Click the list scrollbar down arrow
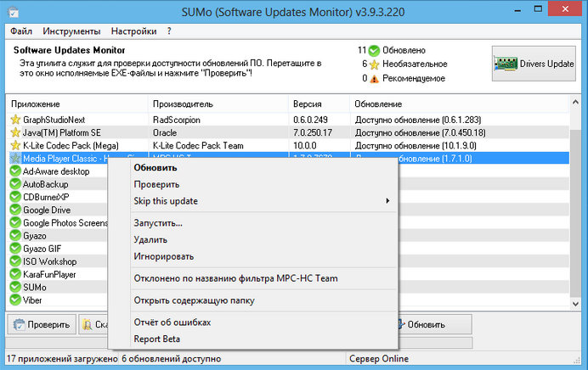 (575, 304)
